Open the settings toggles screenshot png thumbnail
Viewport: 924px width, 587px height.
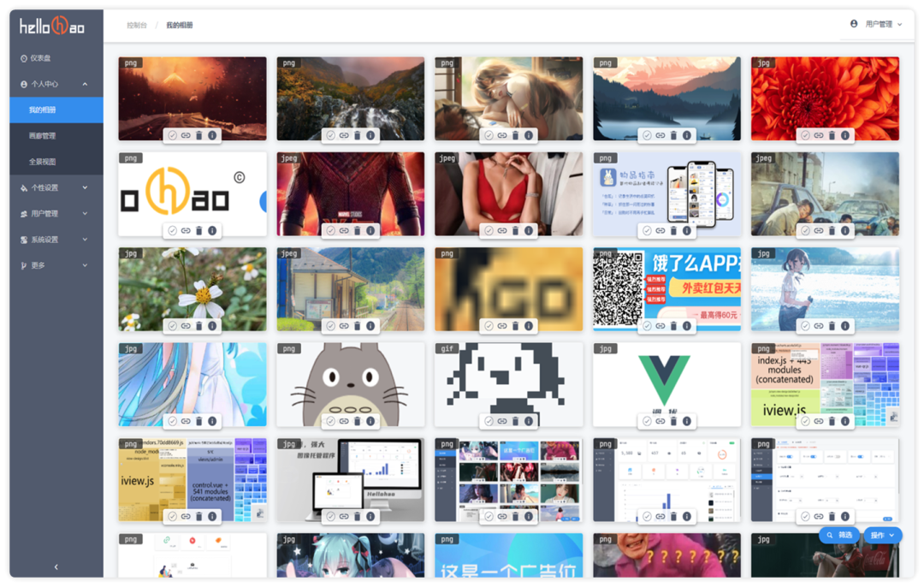click(825, 480)
